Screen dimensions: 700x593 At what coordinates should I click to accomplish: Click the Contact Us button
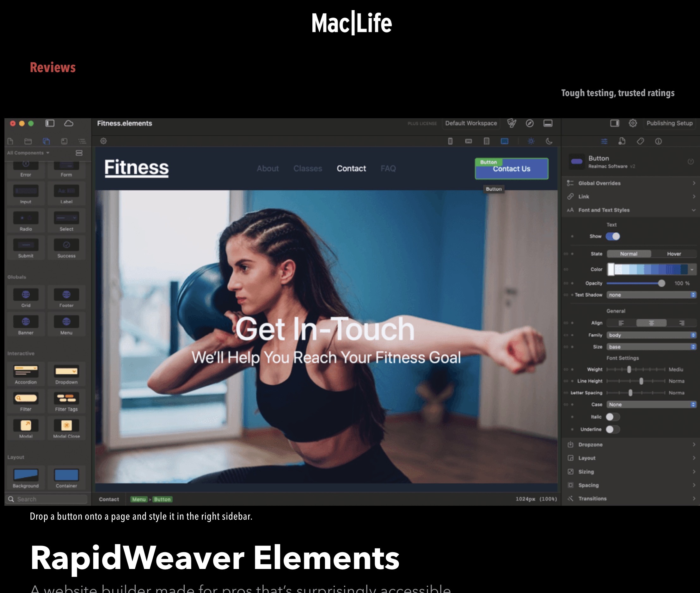tap(511, 169)
